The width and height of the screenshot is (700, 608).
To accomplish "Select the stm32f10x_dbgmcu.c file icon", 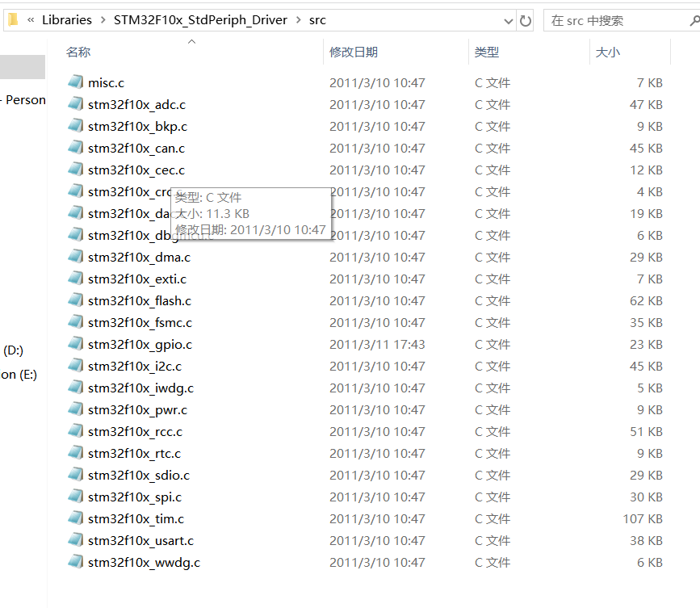I will [75, 235].
